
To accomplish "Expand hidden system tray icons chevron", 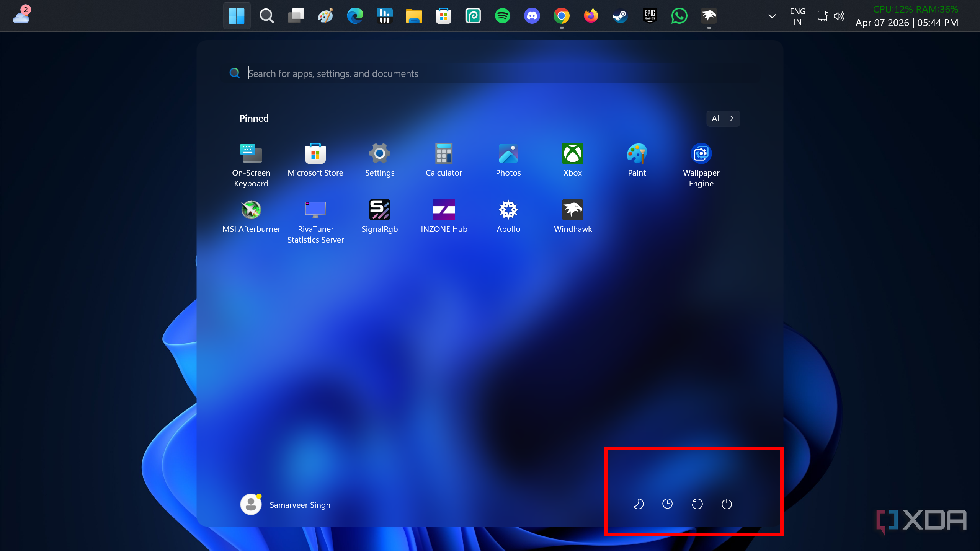I will click(x=772, y=16).
